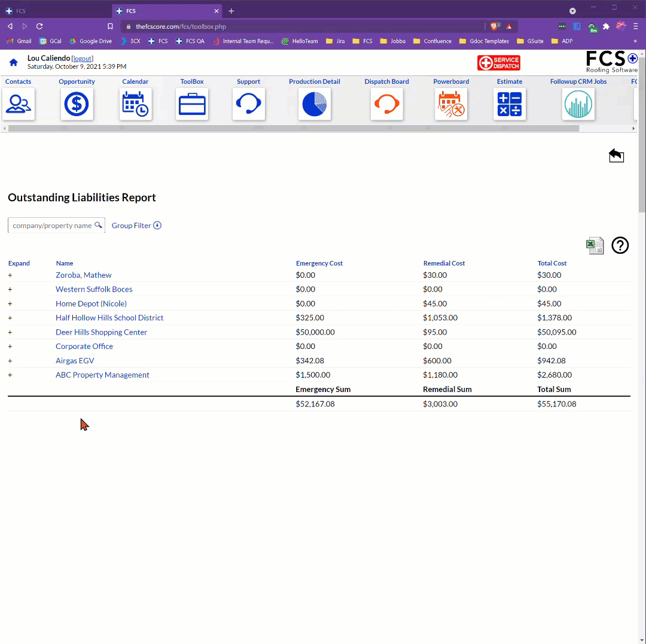Expand the Zoroba, Mathew row

(x=10, y=275)
